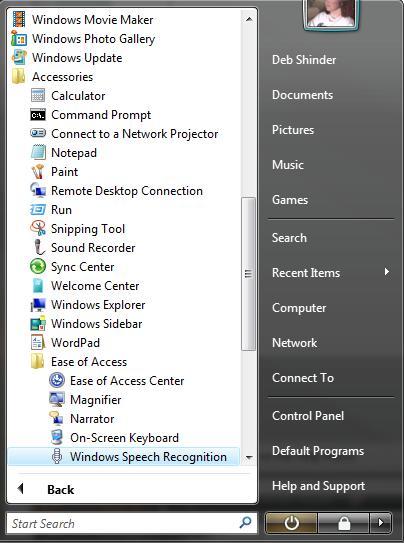Click the Windows Sidebar icon
Viewport: 404px width, 543px height.
pyautogui.click(x=38, y=323)
